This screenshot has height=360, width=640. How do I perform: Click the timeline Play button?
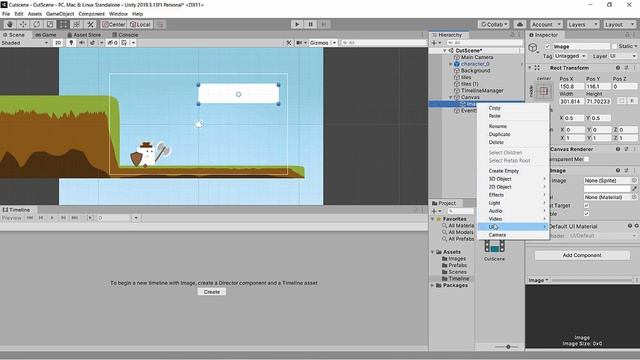(52, 218)
